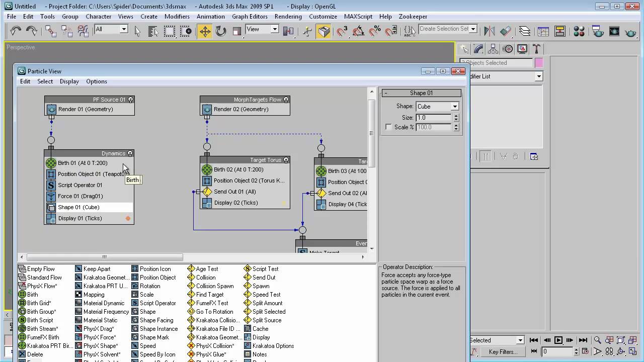Click the Play Animation button
Viewport: 644px width, 362px height.
click(x=558, y=340)
